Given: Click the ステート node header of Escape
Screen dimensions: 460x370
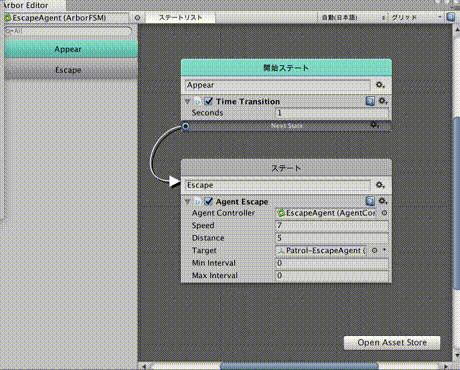Looking at the screenshot, I should pos(286,168).
